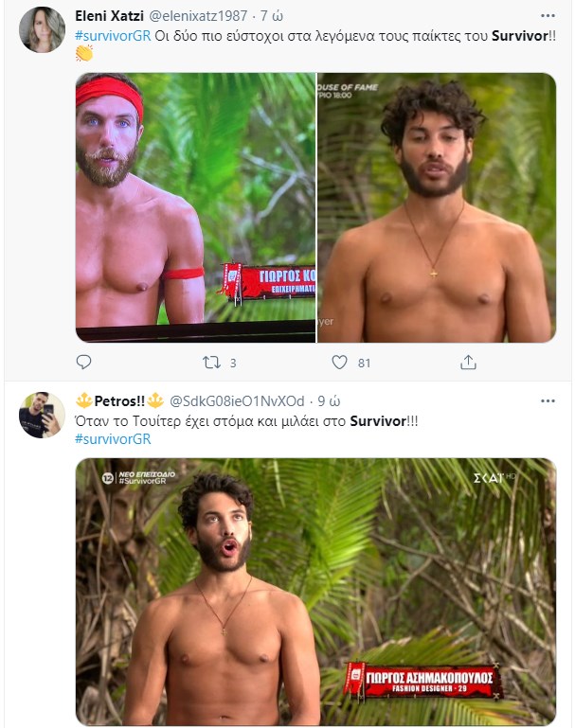Open the right photo in the first tweet
The height and width of the screenshot is (728, 575).
(x=437, y=207)
